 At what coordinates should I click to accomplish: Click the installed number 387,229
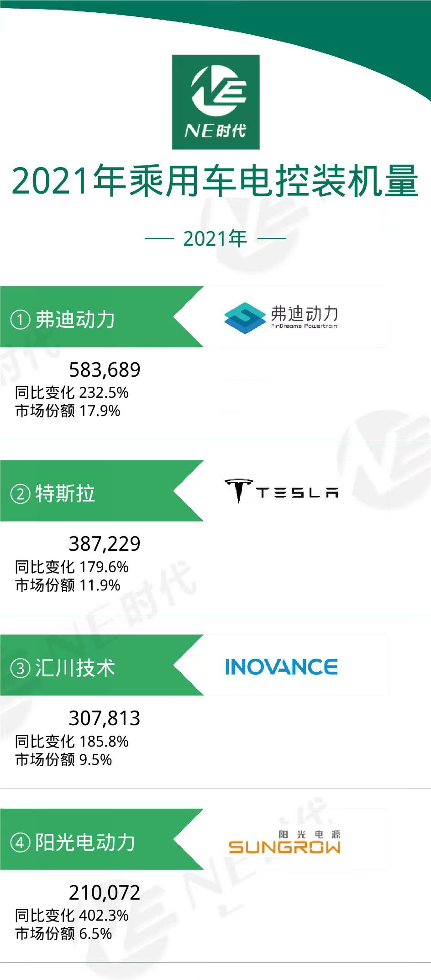click(105, 543)
